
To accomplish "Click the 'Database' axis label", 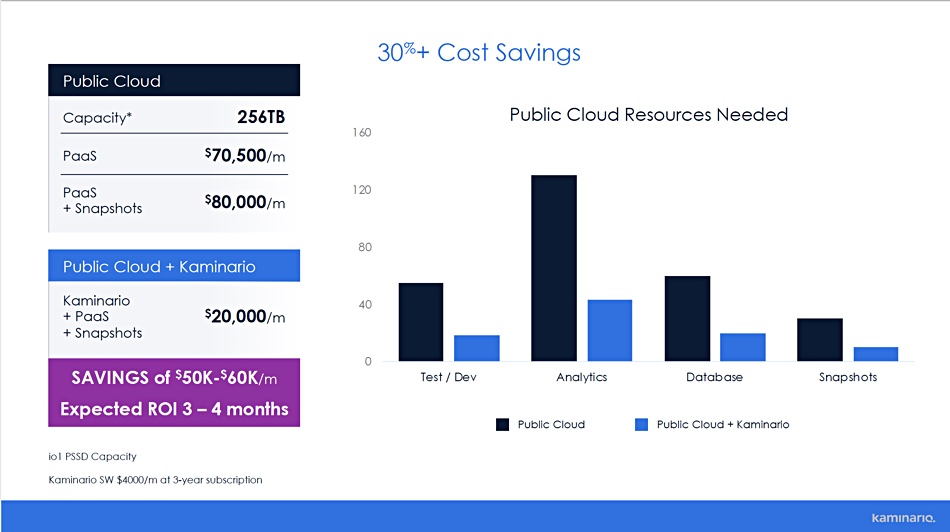I will (714, 377).
